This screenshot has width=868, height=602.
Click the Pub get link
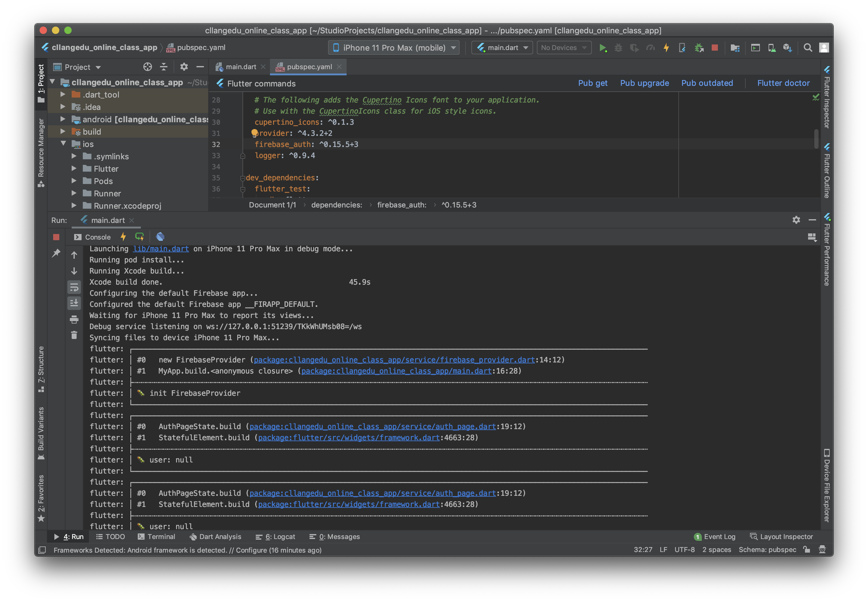(592, 83)
